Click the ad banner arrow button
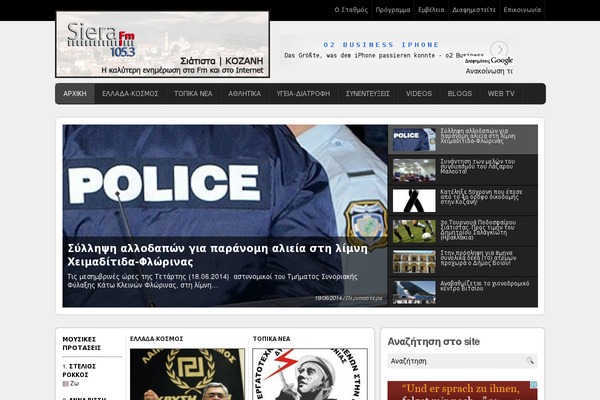 [499, 49]
